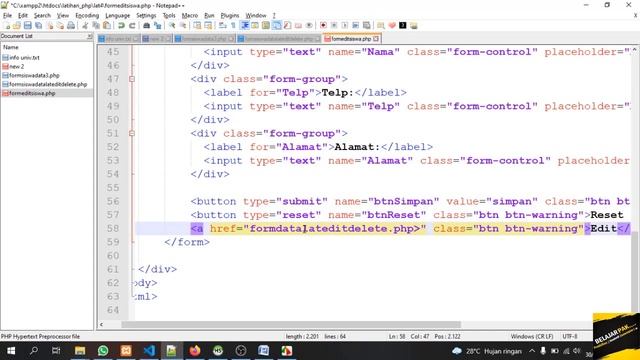The image size is (640, 360).
Task: Close the formeditsiswa.php tab
Action: click(376, 39)
